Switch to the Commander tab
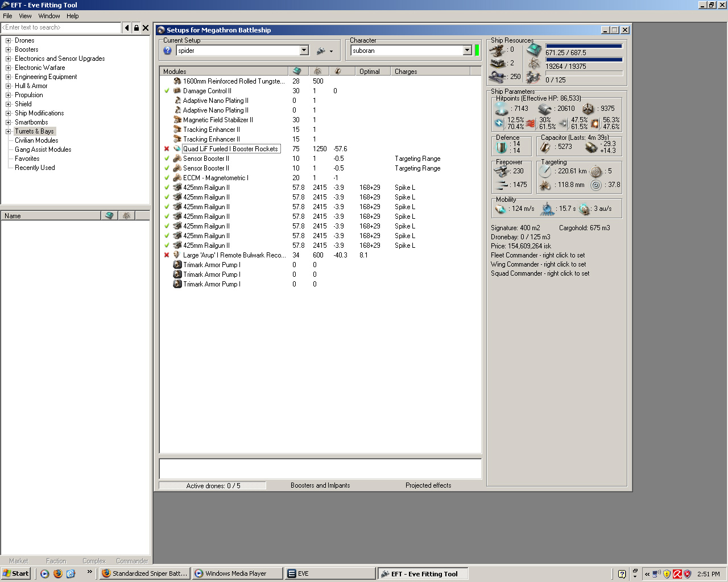The width and height of the screenshot is (728, 582). (132, 561)
